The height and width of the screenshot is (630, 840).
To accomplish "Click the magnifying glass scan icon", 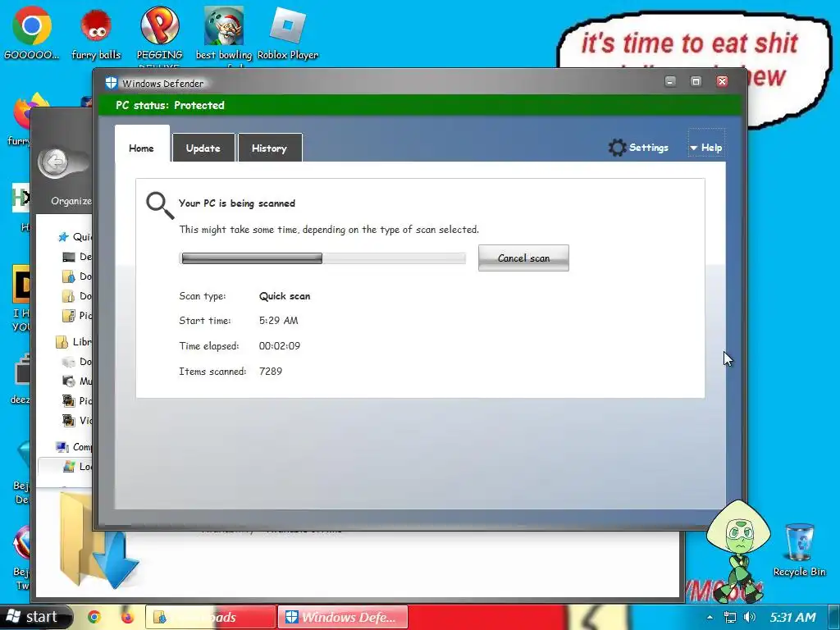I will [x=160, y=206].
